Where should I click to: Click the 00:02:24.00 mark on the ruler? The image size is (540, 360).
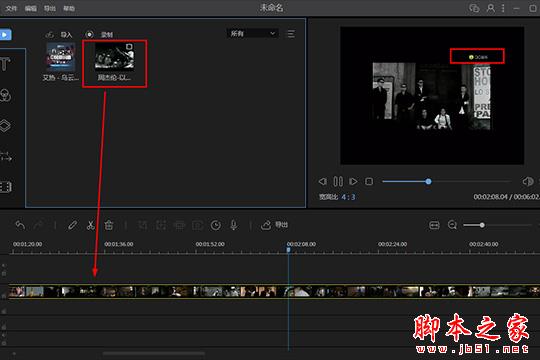393,244
